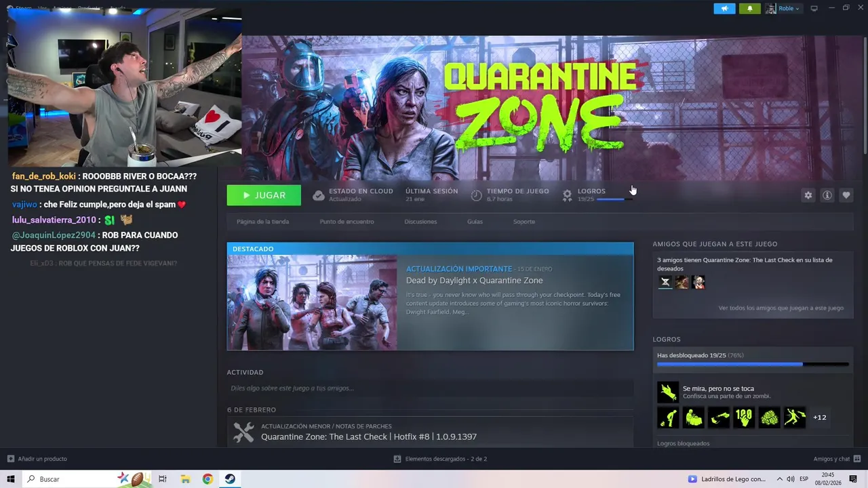Image resolution: width=868 pixels, height=488 pixels.
Task: Open the Discusiones tab
Action: (x=420, y=222)
